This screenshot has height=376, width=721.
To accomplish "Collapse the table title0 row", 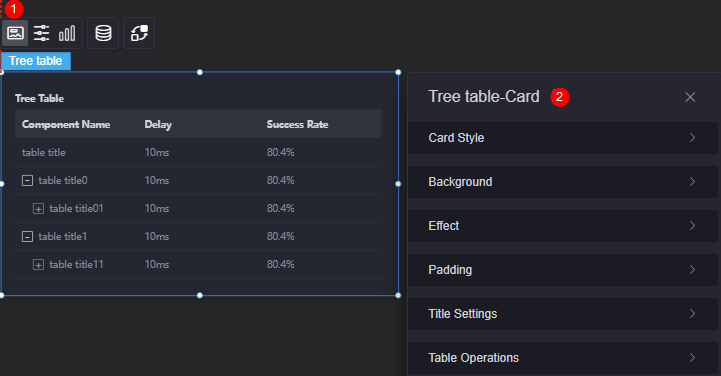I will pos(28,181).
